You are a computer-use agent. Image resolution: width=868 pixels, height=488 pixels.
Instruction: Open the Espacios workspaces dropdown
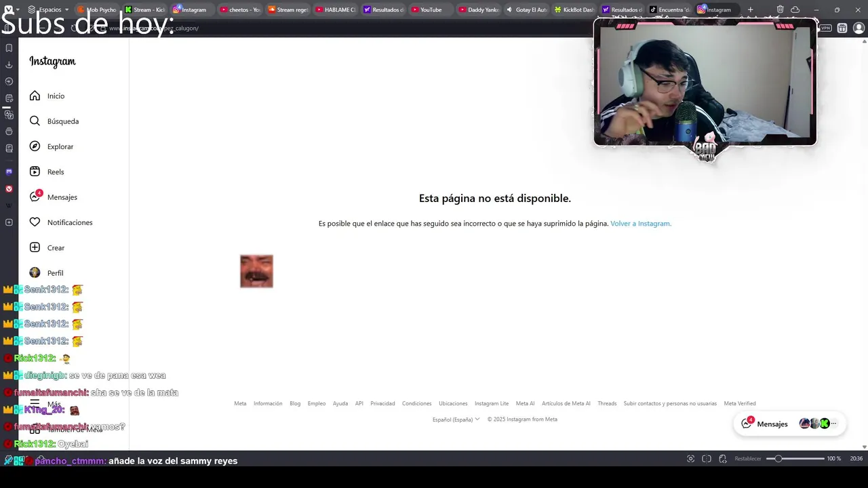click(48, 9)
